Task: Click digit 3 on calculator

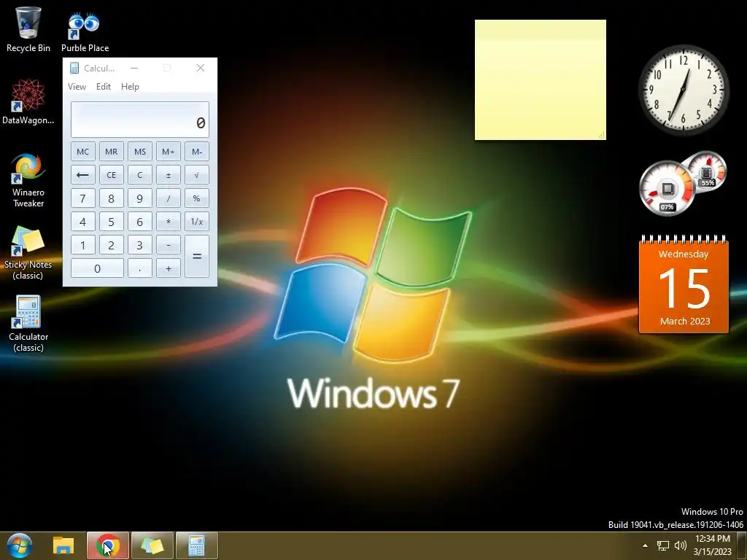Action: click(140, 245)
